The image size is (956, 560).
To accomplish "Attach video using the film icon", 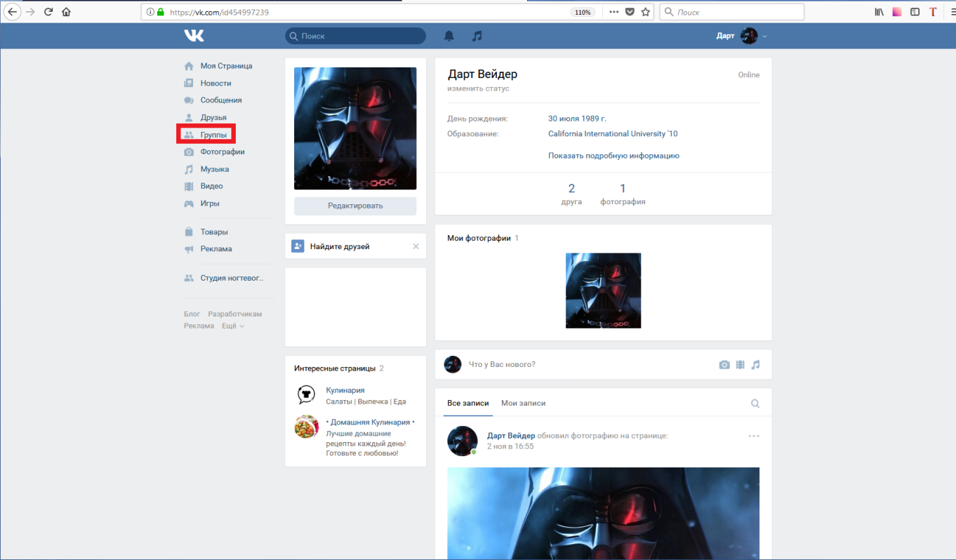I will pos(740,365).
